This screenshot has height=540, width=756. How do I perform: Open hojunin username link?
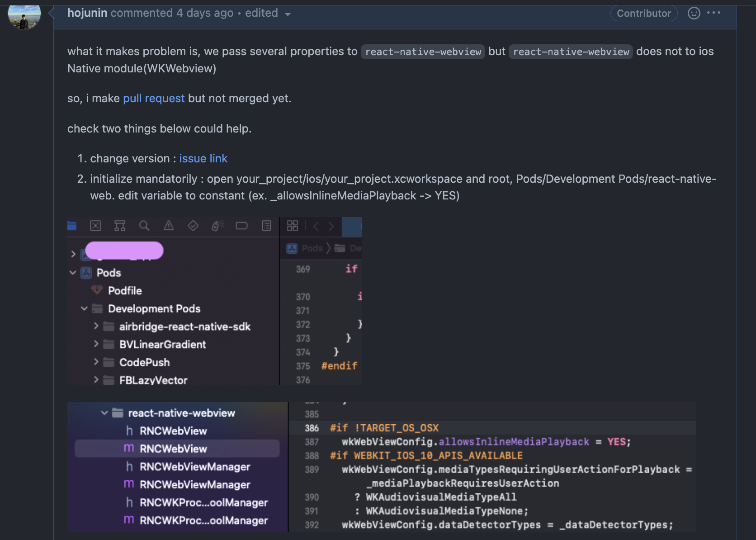[87, 13]
